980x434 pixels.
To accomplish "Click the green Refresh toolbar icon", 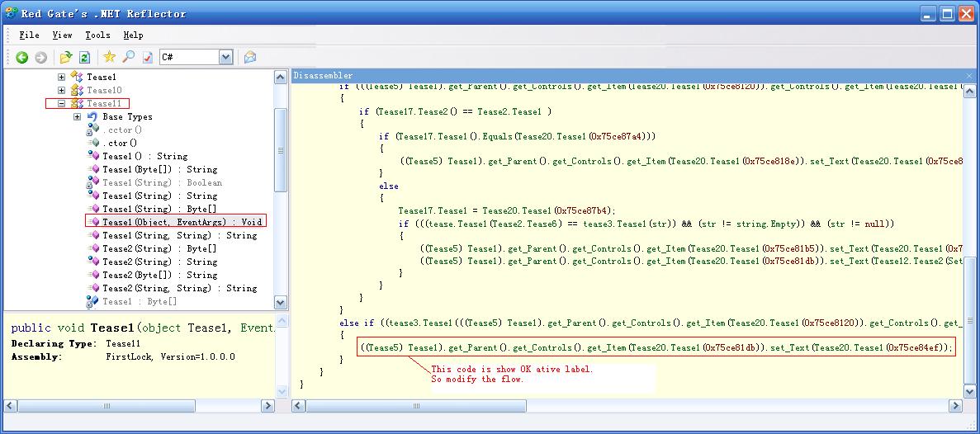I will pos(84,58).
